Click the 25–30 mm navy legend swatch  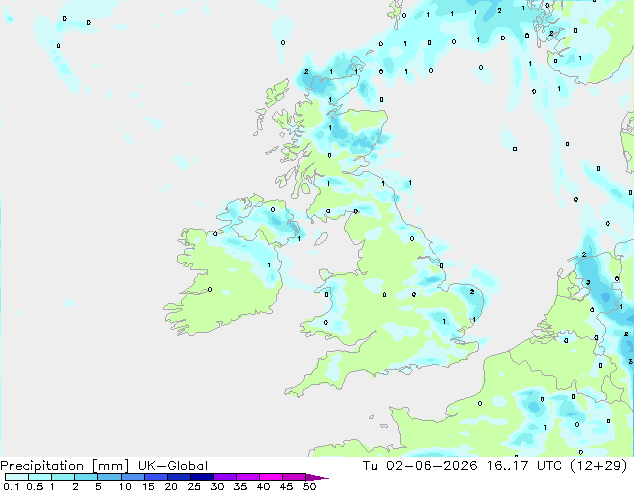click(201, 477)
